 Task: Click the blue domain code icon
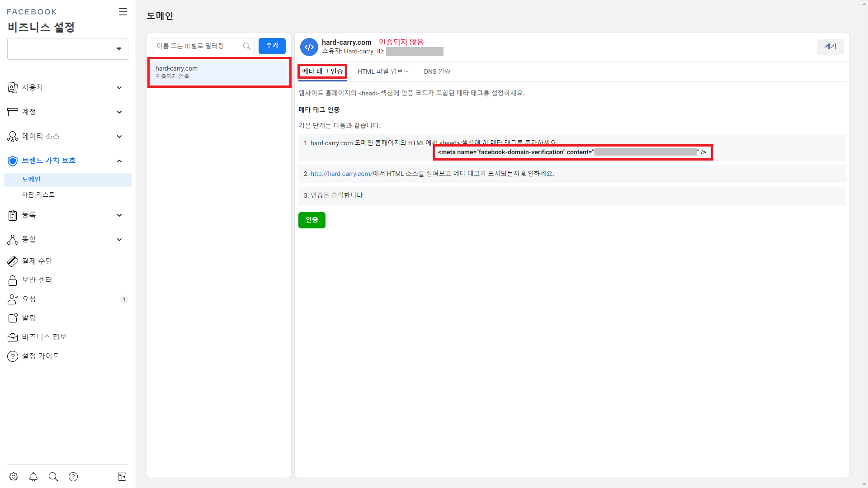(x=309, y=47)
